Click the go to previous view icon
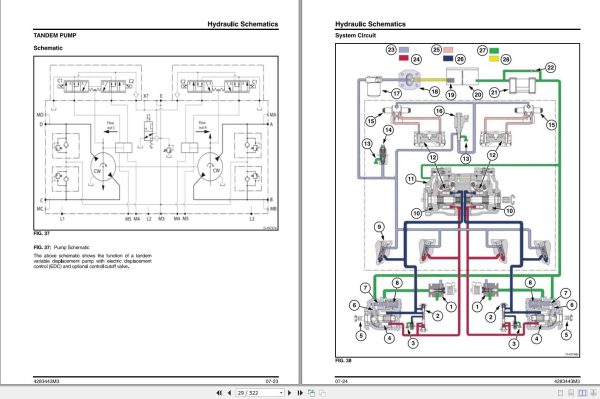Viewport: 600px width, 399px height. point(311,393)
